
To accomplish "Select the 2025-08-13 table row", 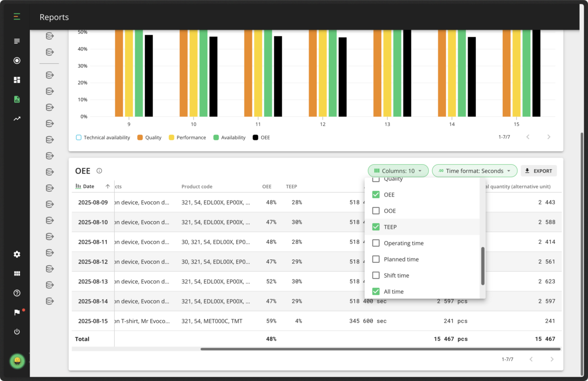I will 93,281.
